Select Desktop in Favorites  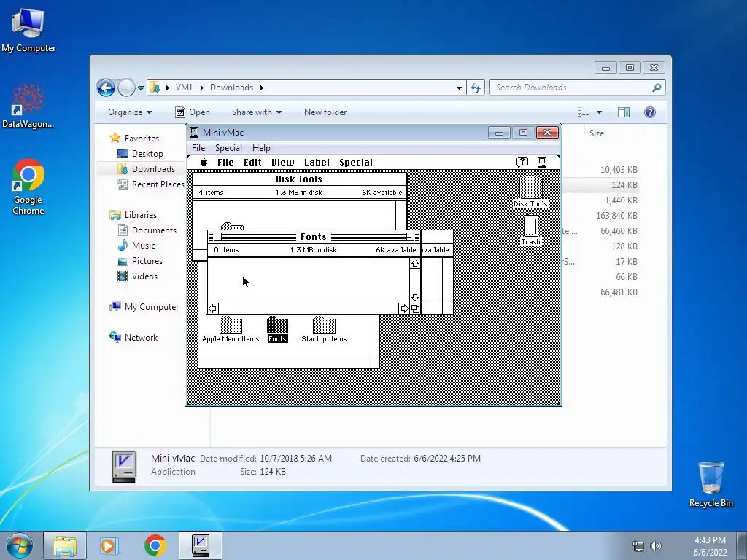[147, 154]
